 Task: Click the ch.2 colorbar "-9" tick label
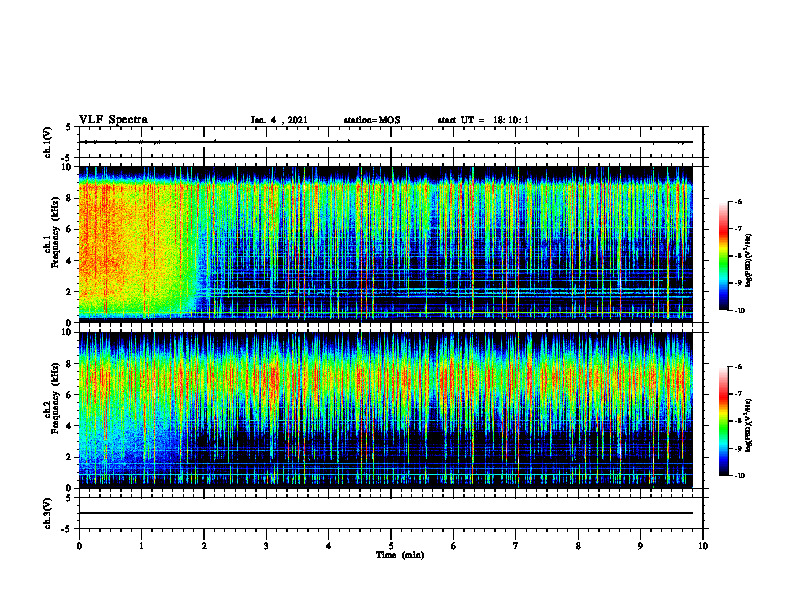click(x=738, y=448)
